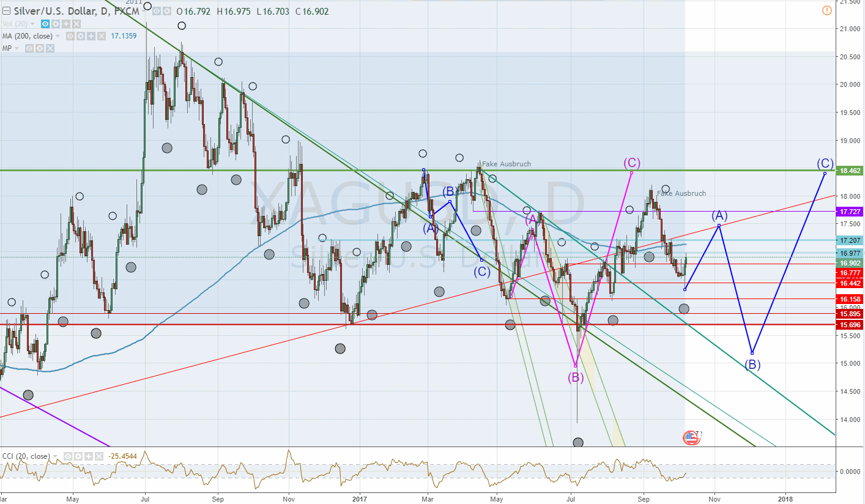865x504 pixels.
Task: Click the lower 'Fake Ausbruch' label near September
Action: (x=681, y=193)
